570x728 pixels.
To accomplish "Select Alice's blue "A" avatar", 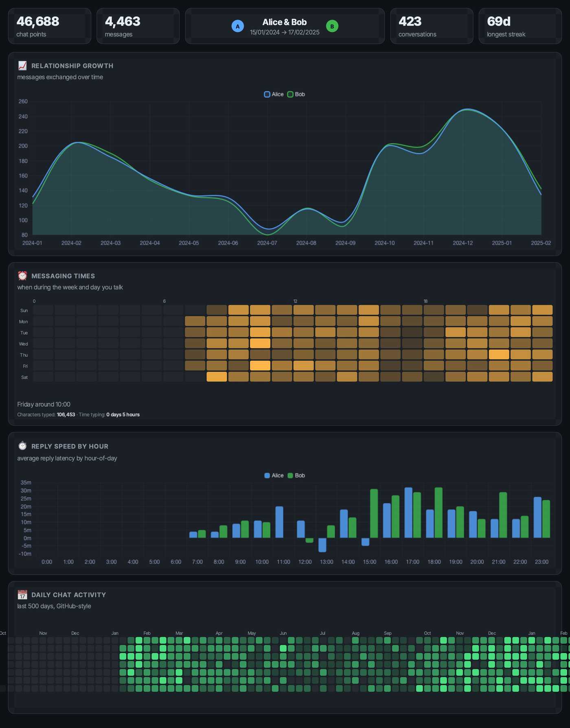I will click(x=238, y=26).
